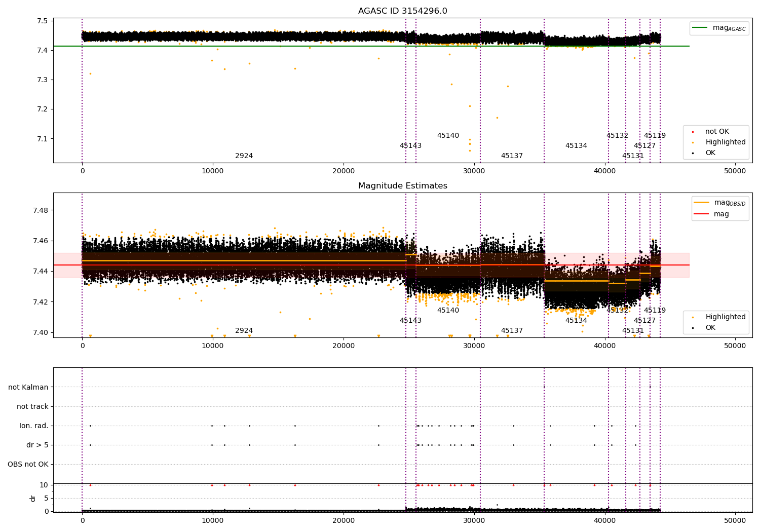Image resolution: width=760 pixels, height=532 pixels.
Task: Click the 'OBS not OK' row label
Action: click(x=28, y=464)
